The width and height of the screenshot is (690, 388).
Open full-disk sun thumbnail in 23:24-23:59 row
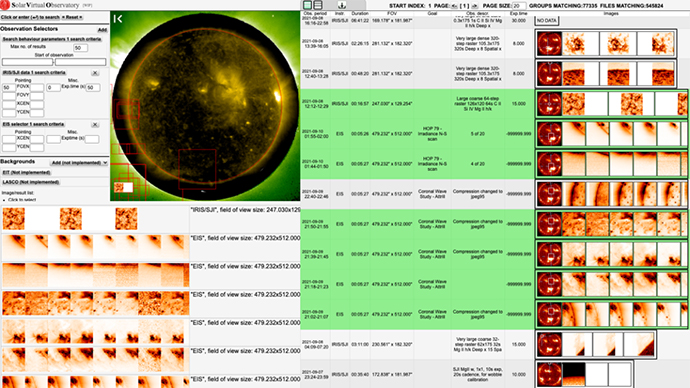[549, 374]
